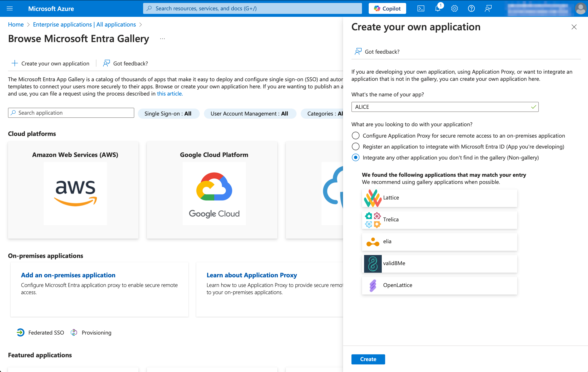Choose the Lattice suggested application
This screenshot has width=588, height=372.
tap(439, 198)
